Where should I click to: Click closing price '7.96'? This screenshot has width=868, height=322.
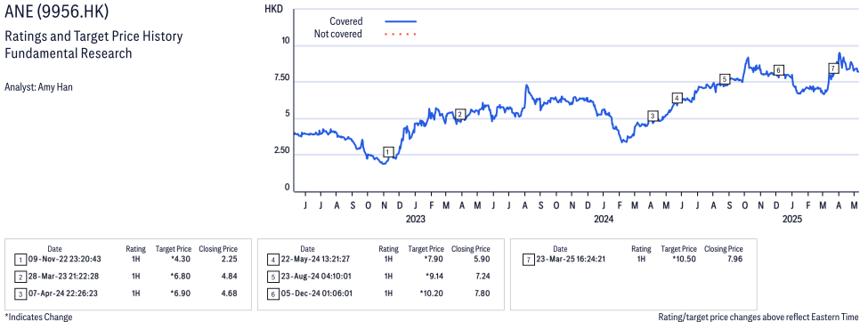(734, 259)
